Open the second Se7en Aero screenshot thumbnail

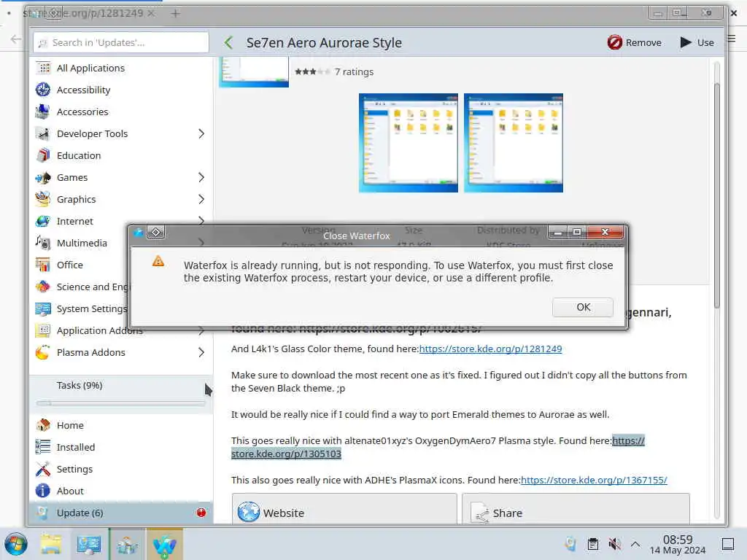[514, 143]
